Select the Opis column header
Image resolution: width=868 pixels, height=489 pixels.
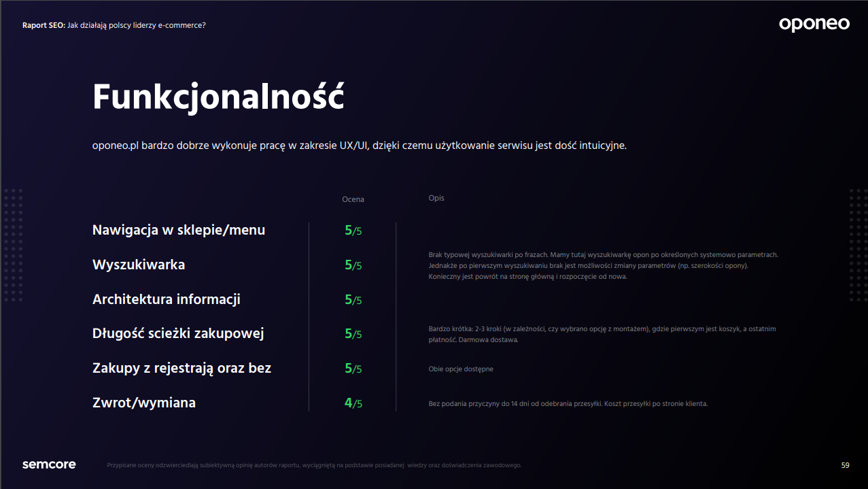(436, 198)
